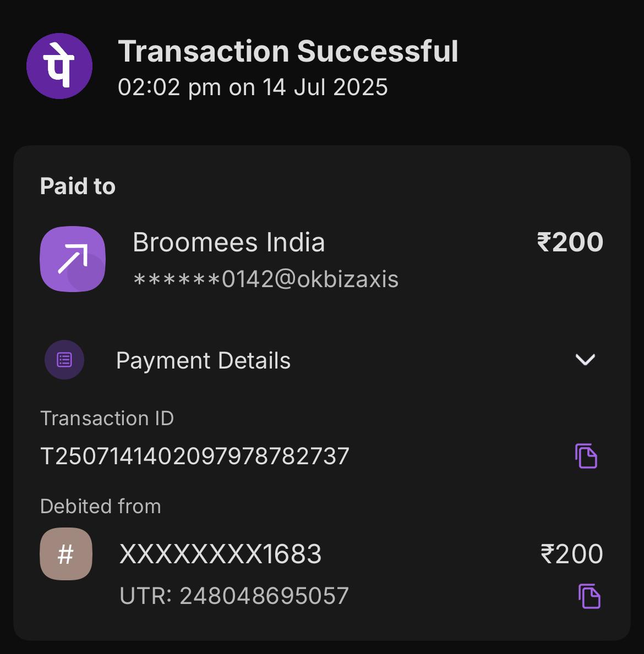The image size is (644, 654).
Task: Click the bold ₹200 paid amount
Action: 570,242
